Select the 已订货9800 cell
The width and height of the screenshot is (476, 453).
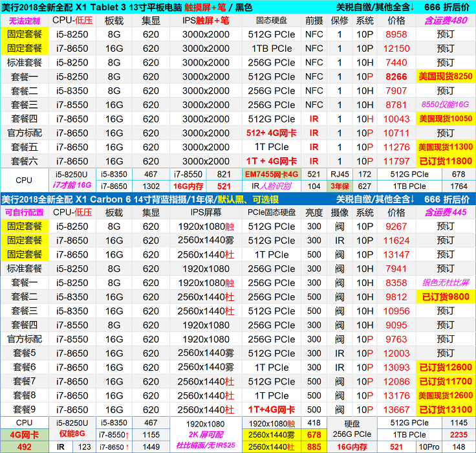(x=446, y=297)
